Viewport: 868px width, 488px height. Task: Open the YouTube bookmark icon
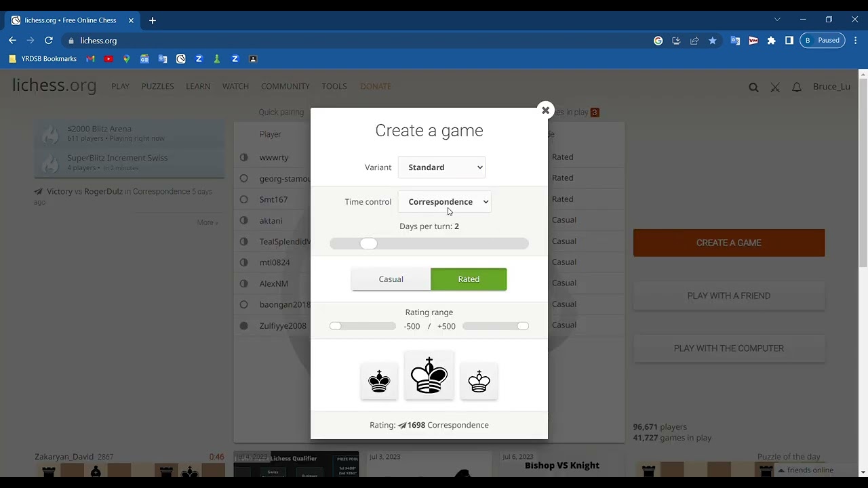pos(108,59)
